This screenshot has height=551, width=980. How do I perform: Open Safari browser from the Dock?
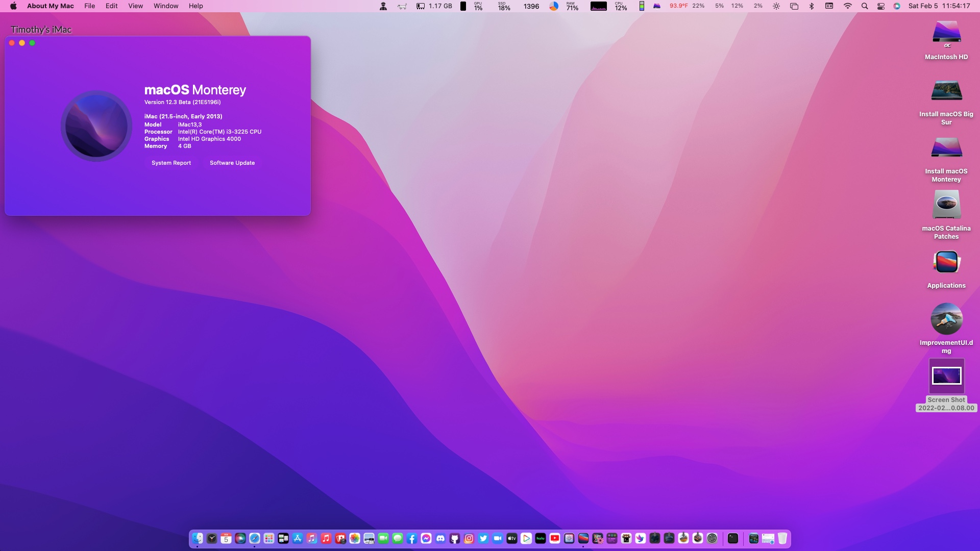pyautogui.click(x=255, y=538)
